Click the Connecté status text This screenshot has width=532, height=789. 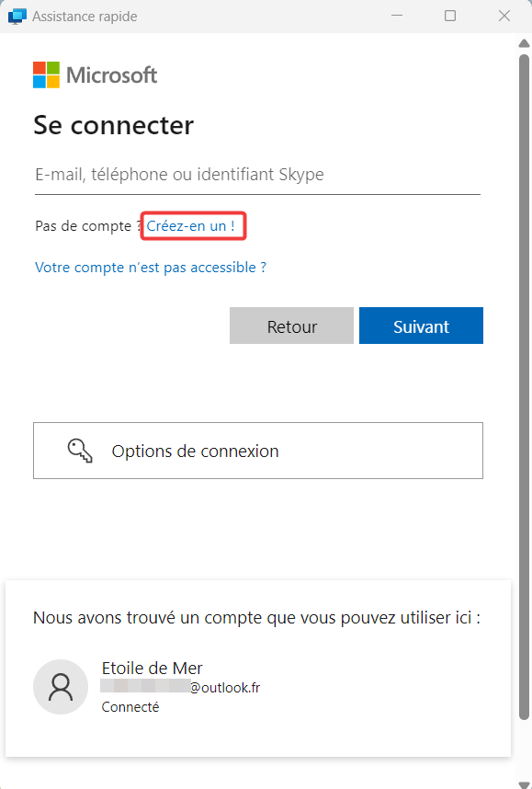[130, 707]
